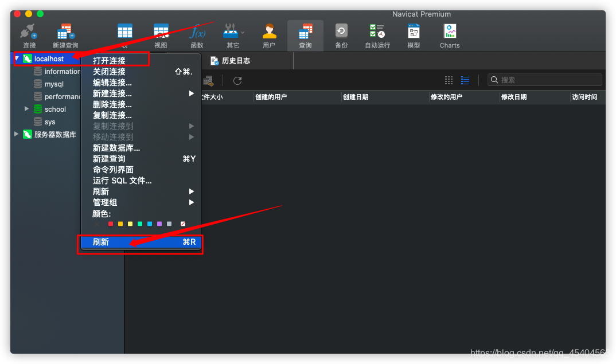Screen dimensions: 616x364
Task: Open 新建查询 (New Query) from the toolbar
Action: pyautogui.click(x=65, y=36)
